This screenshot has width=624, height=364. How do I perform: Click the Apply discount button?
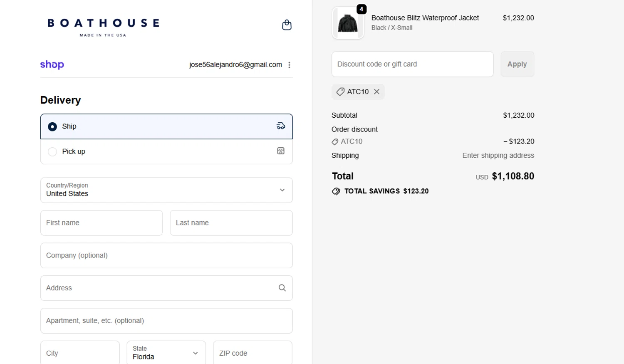click(517, 64)
